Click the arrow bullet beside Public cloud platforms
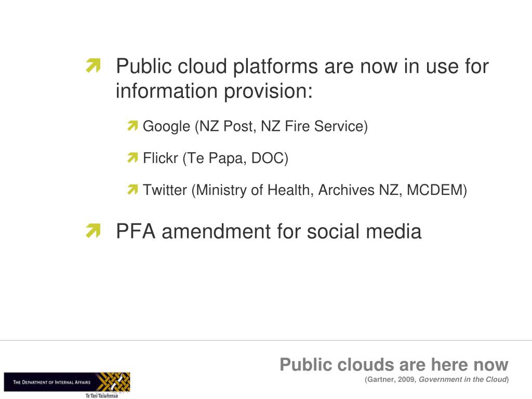The height and width of the screenshot is (399, 532). click(x=94, y=65)
